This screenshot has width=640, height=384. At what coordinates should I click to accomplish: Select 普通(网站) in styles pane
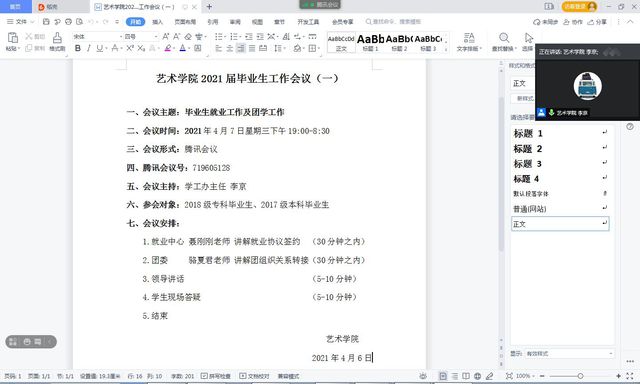click(560, 209)
